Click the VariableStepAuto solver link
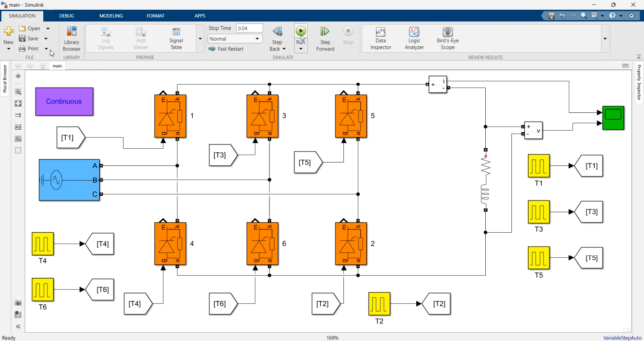This screenshot has width=644, height=341. [x=622, y=338]
